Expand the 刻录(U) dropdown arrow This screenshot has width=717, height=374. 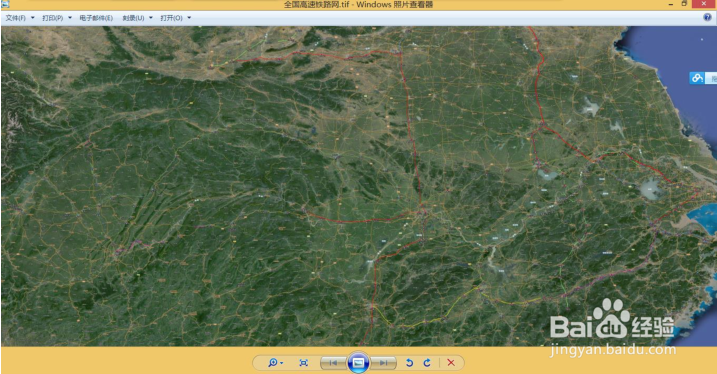[x=151, y=18]
